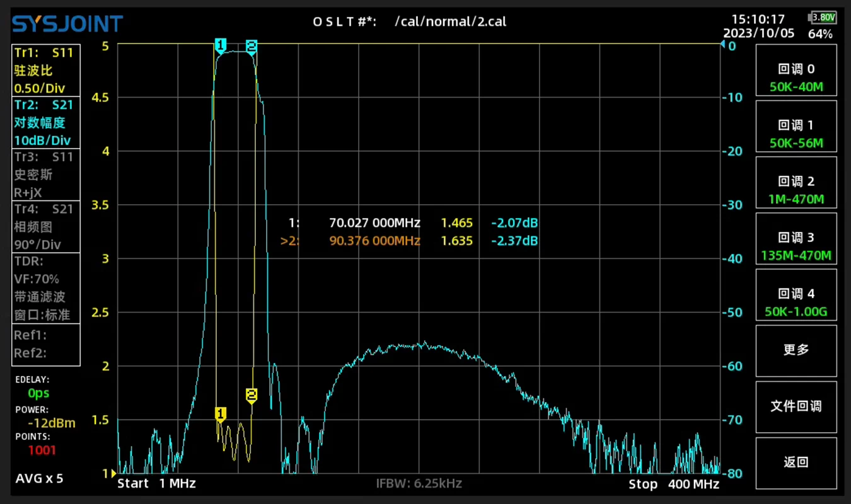
Task: Click cyan marker 1 at trace top
Action: tap(220, 45)
